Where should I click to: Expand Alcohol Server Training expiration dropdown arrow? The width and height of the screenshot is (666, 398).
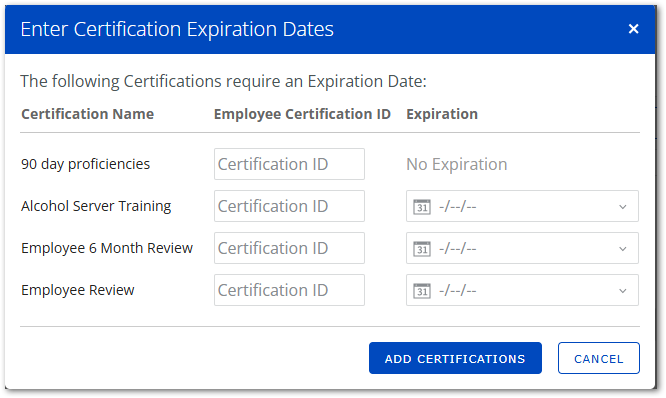(623, 207)
